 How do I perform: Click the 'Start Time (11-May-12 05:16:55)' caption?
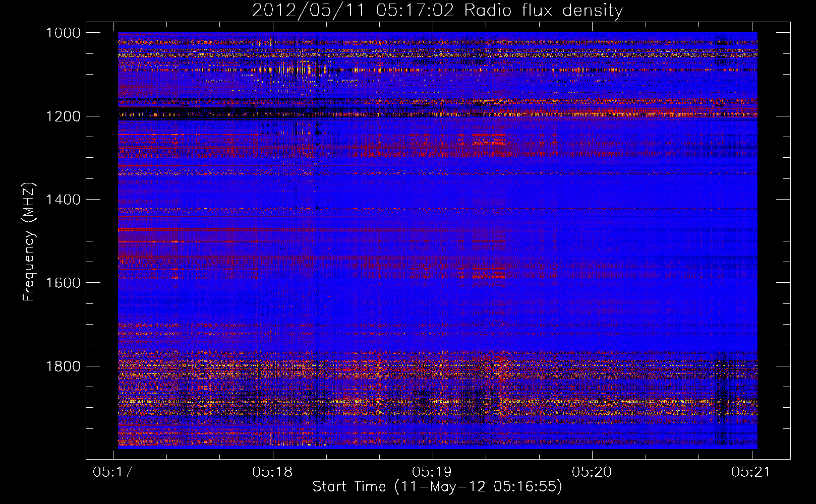tap(437, 487)
